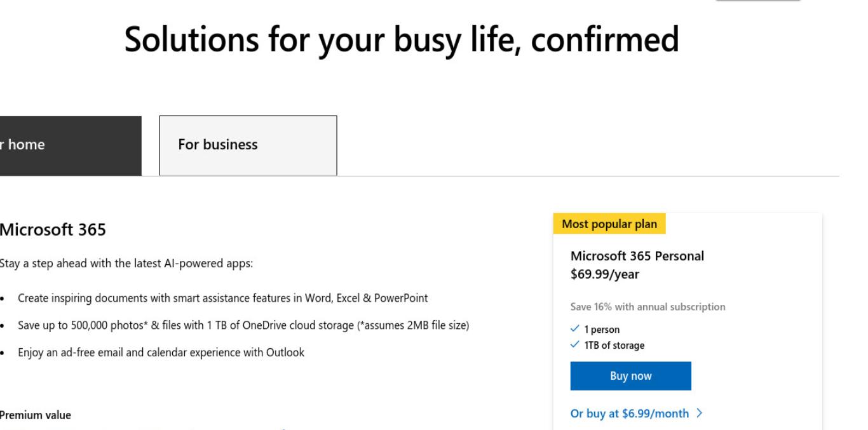Click the checkmark icon beside 1 person
868x430 pixels.
(x=576, y=330)
